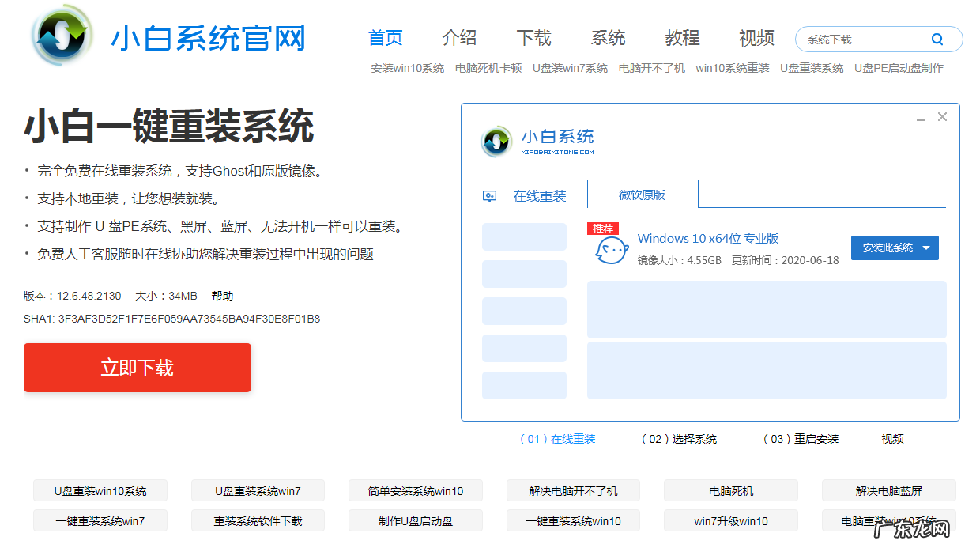Open the U盘PE启动盘制作 link
This screenshot has width=980, height=552.
(x=899, y=67)
